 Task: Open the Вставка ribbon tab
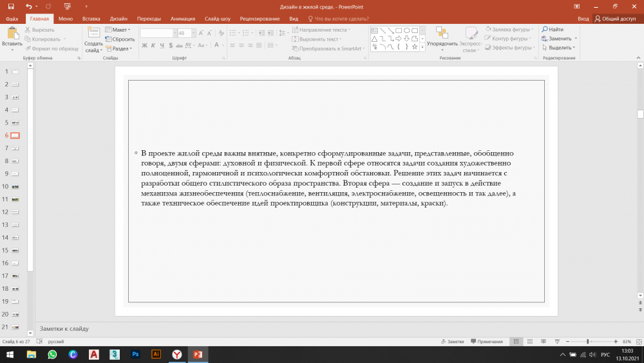point(91,19)
